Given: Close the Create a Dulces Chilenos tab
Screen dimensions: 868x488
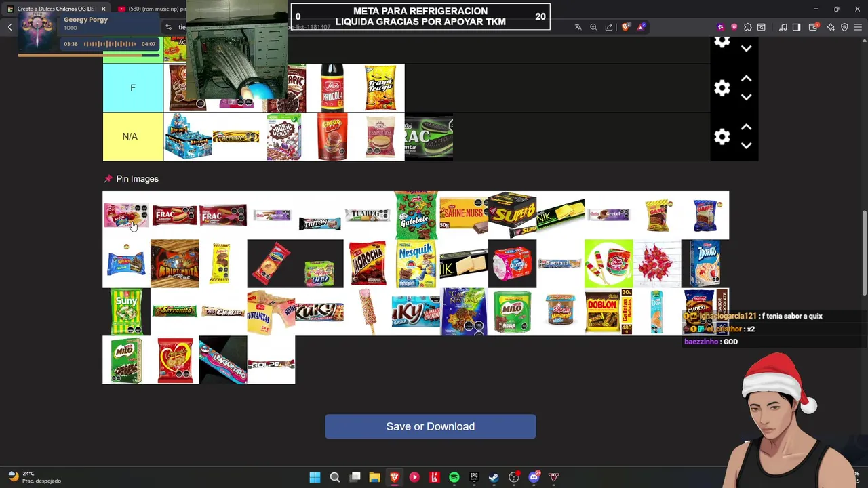Looking at the screenshot, I should click(x=103, y=9).
